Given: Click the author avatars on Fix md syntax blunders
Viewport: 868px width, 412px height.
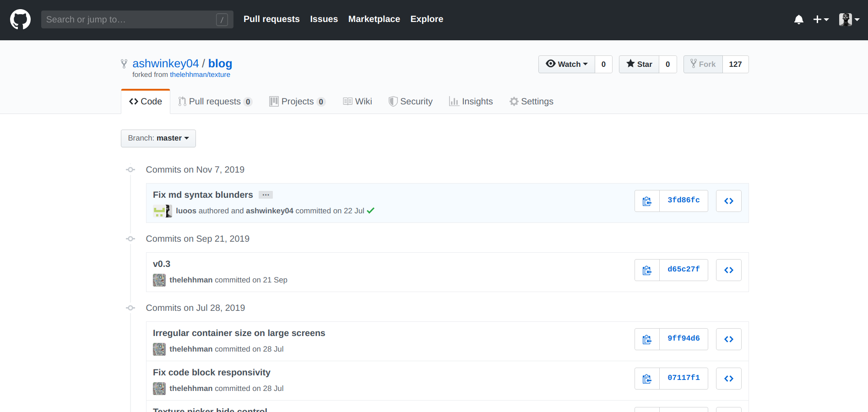Looking at the screenshot, I should point(163,211).
